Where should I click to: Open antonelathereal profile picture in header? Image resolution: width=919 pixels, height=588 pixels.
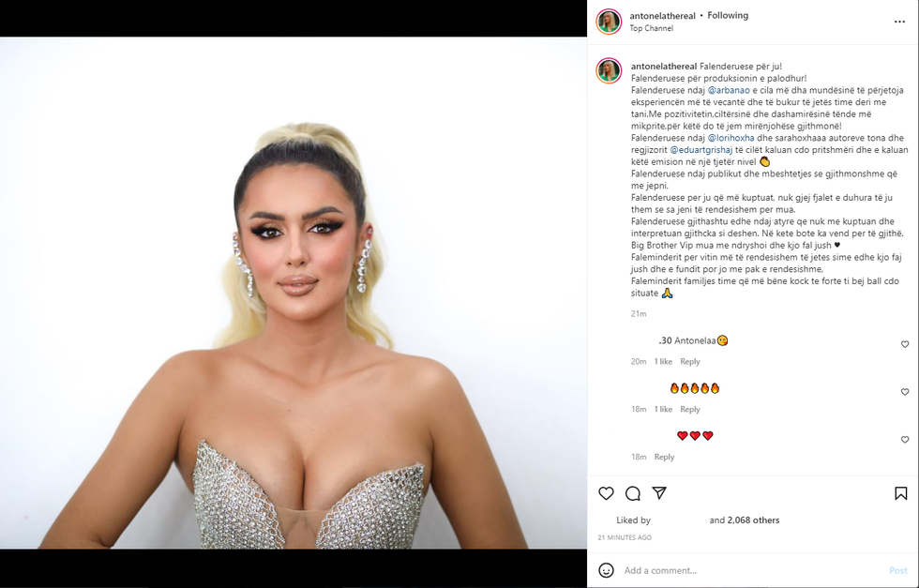click(x=609, y=22)
